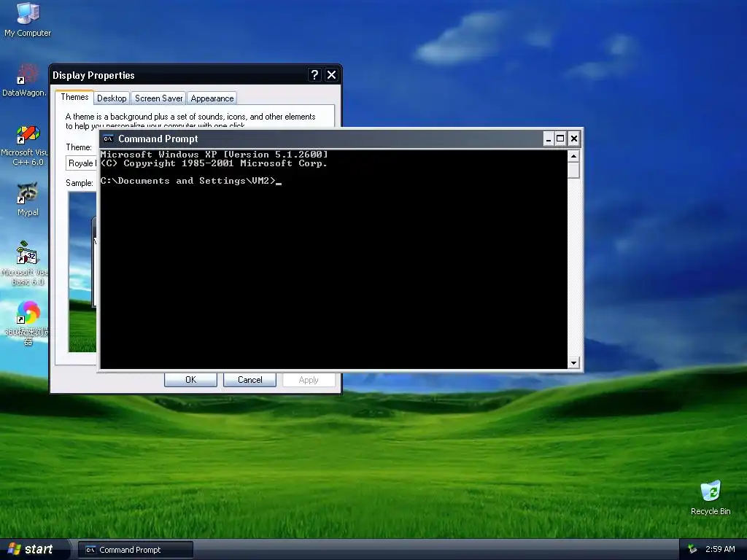Switch to the Desktop tab
747x560 pixels.
coord(112,98)
